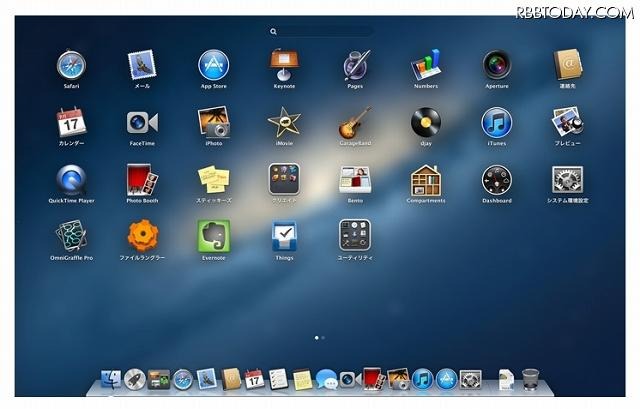Open the Things task manager app

[x=284, y=237]
